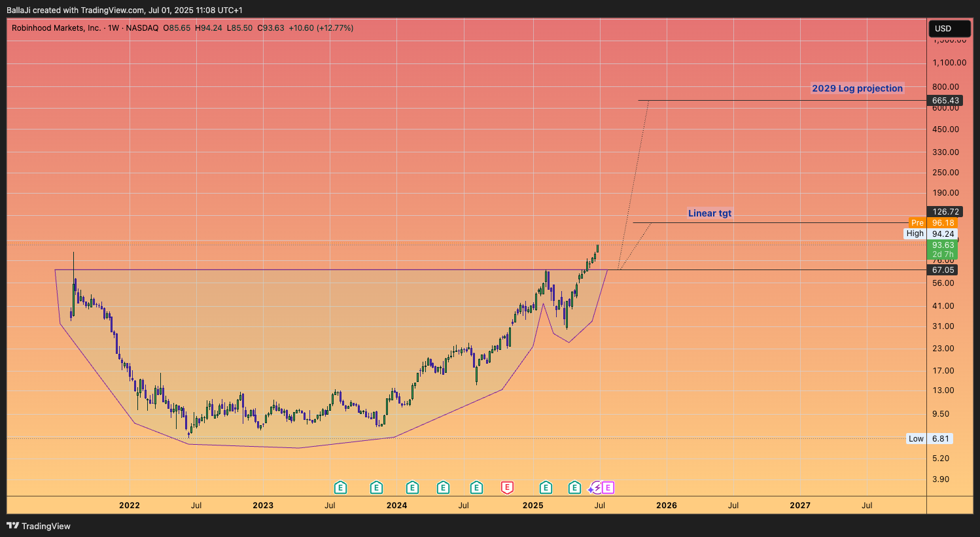This screenshot has width=980, height=537.
Task: Open the USD currency selector
Action: tap(949, 29)
